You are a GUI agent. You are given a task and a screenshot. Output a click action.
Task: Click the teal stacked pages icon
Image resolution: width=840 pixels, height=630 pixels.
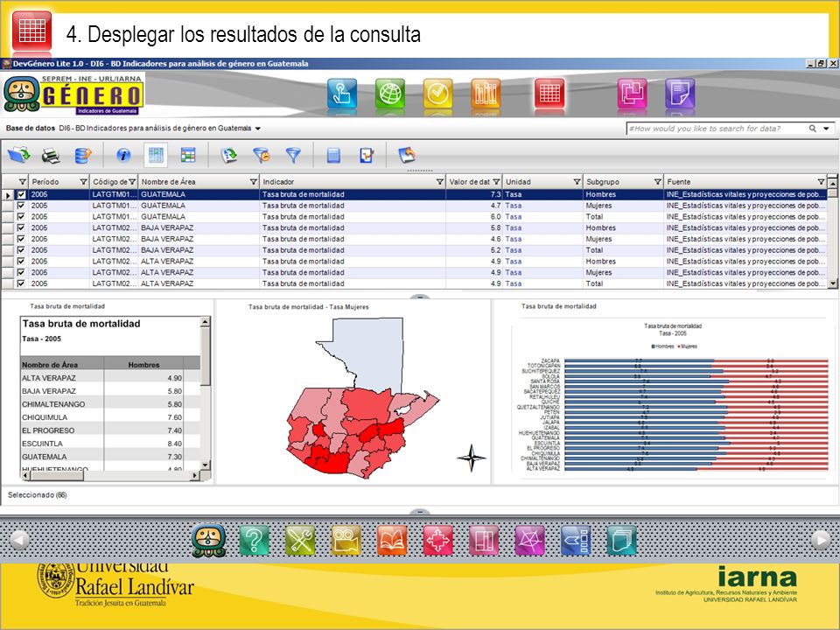pos(621,540)
